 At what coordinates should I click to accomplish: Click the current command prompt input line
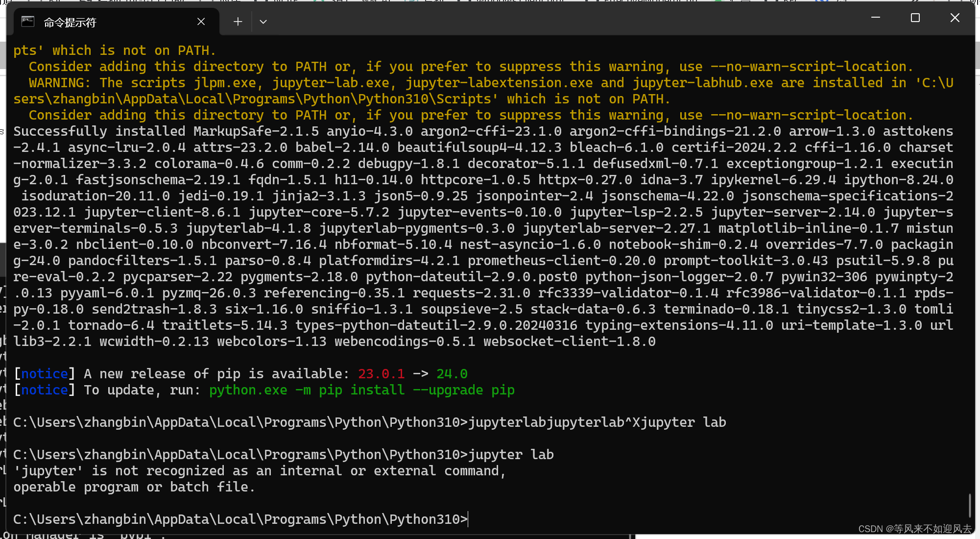click(241, 519)
